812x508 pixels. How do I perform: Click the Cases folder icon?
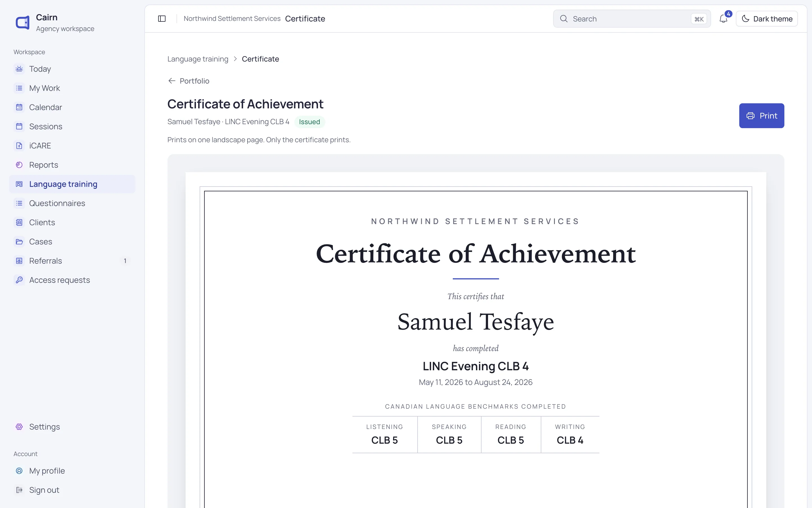pos(19,242)
